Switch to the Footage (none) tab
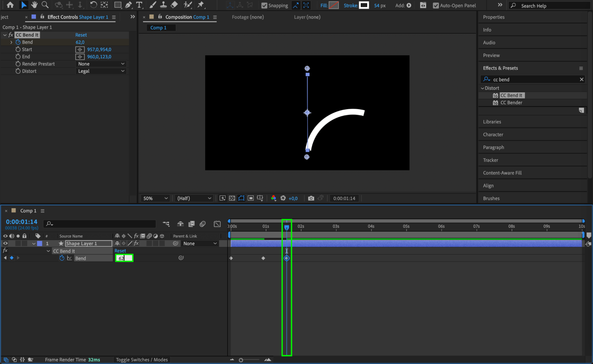 coord(248,17)
